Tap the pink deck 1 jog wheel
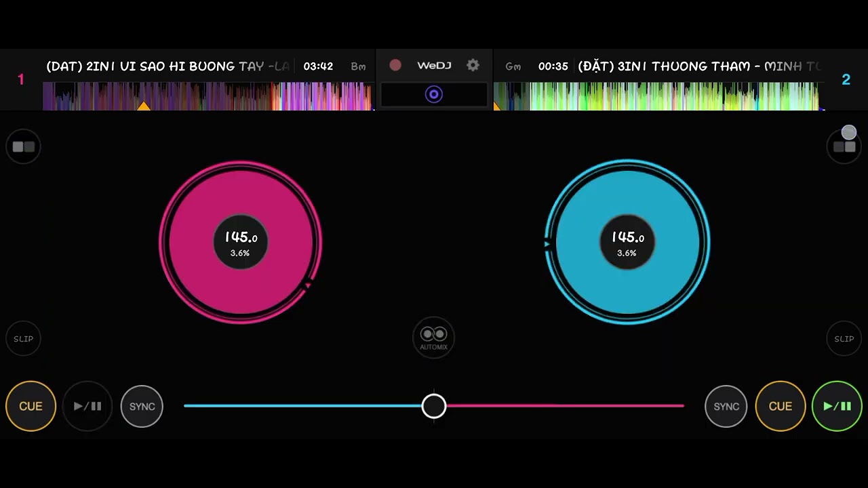 click(x=241, y=242)
